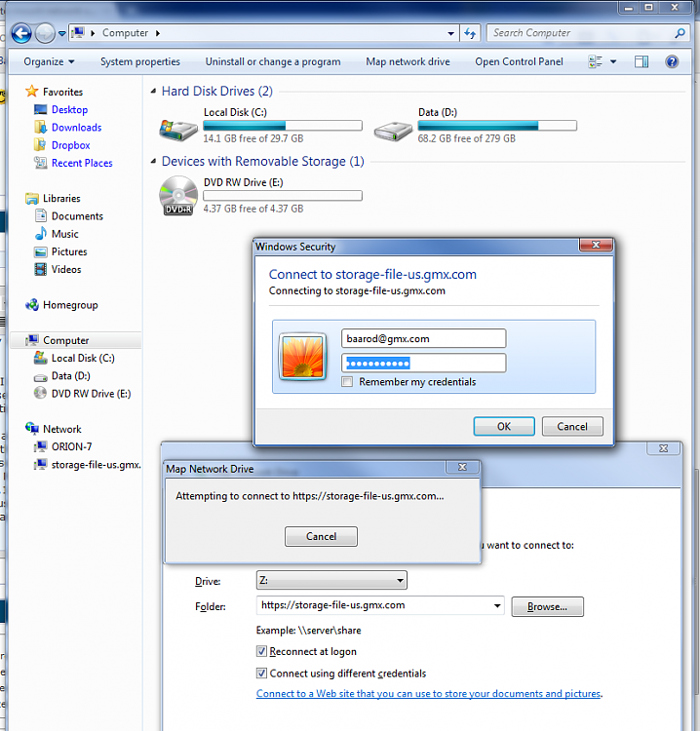Expand Folder path combo box arrow
Viewport: 700px width, 731px height.
[x=497, y=605]
